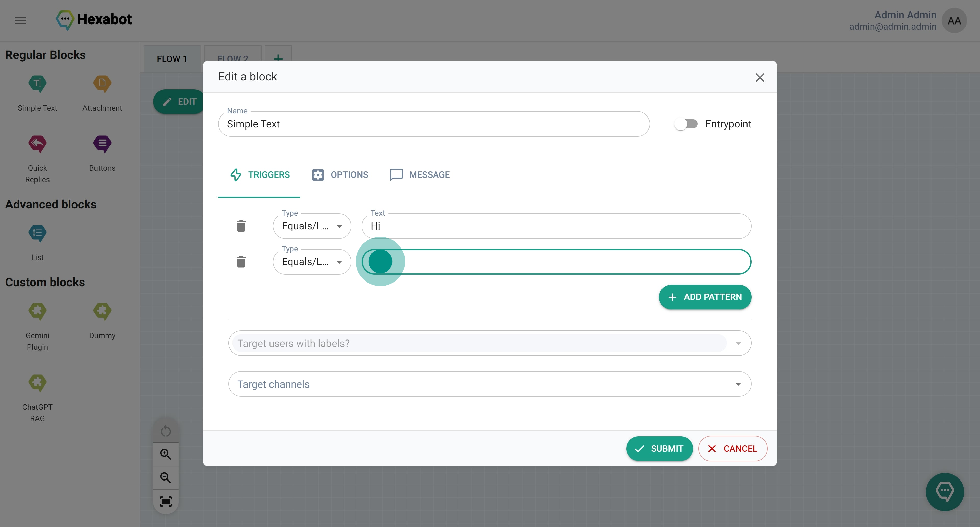Viewport: 980px width, 527px height.
Task: Open Type dropdown for empty pattern
Action: 312,262
